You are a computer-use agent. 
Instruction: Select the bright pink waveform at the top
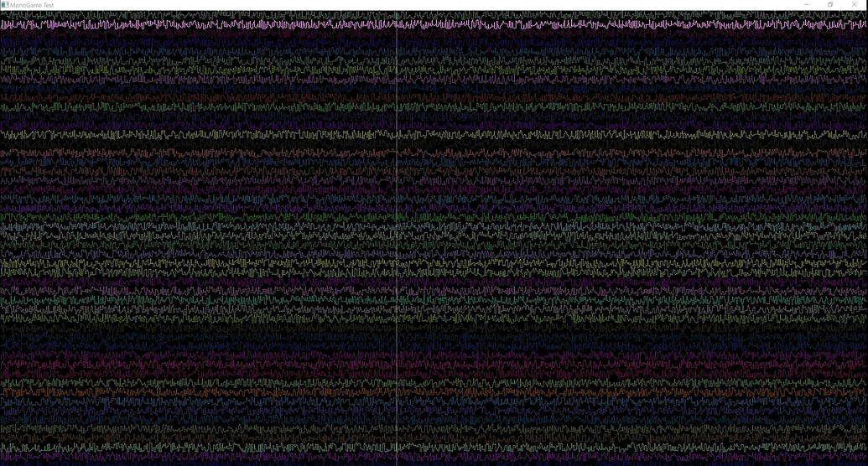click(252, 24)
